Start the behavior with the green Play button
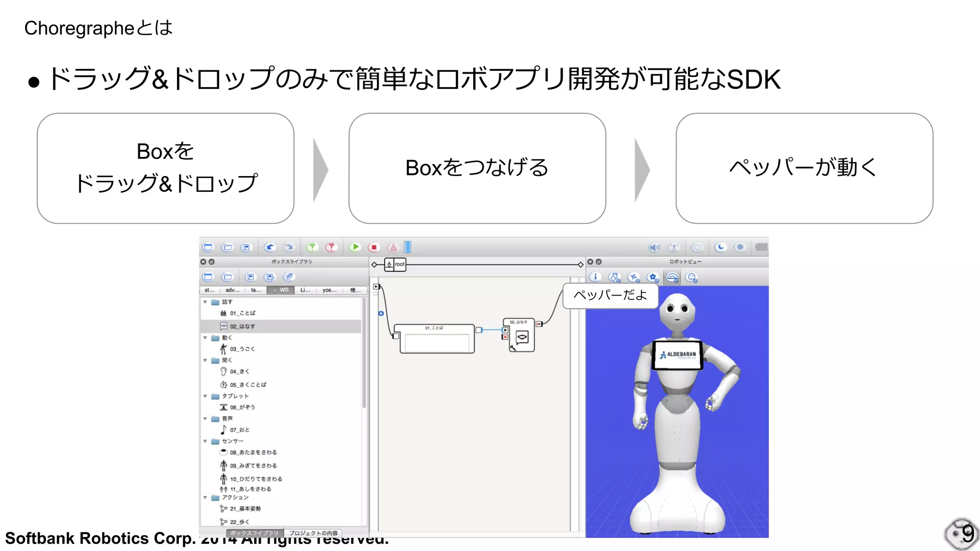The width and height of the screenshot is (980, 551). point(355,247)
